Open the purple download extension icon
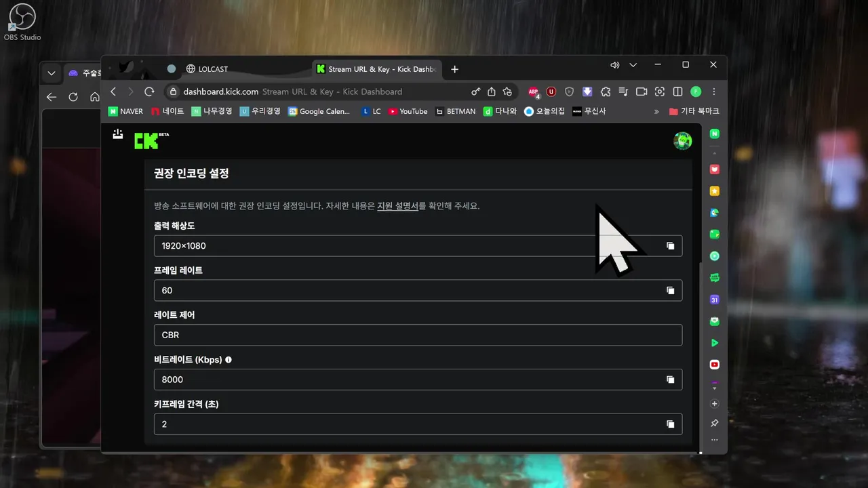The height and width of the screenshot is (488, 868). tap(587, 91)
